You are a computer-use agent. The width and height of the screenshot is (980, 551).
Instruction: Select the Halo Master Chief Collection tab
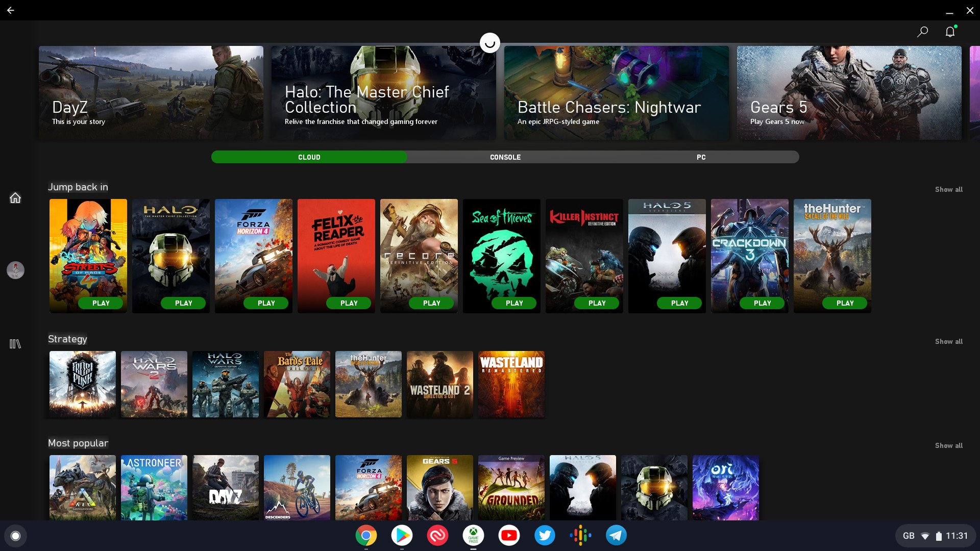[384, 93]
